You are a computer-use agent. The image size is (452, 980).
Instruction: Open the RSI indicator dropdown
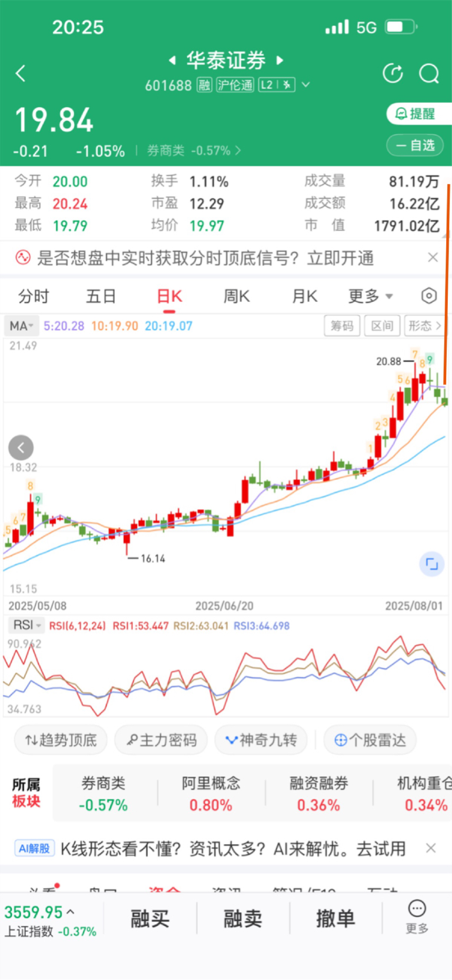26,625
